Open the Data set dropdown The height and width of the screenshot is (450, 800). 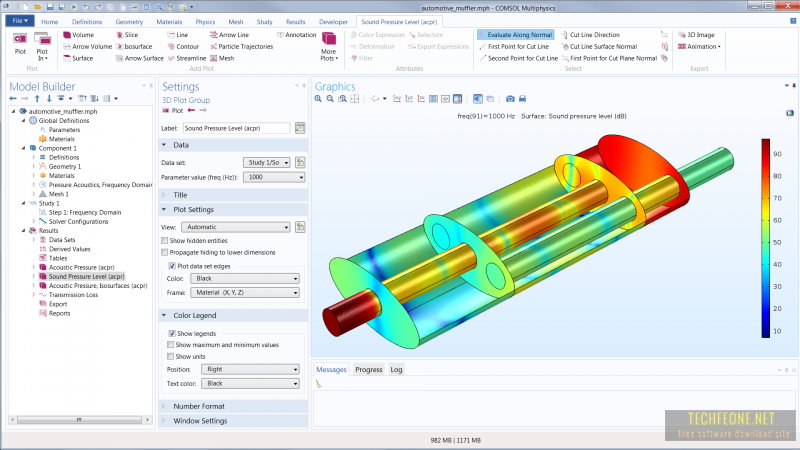(267, 162)
